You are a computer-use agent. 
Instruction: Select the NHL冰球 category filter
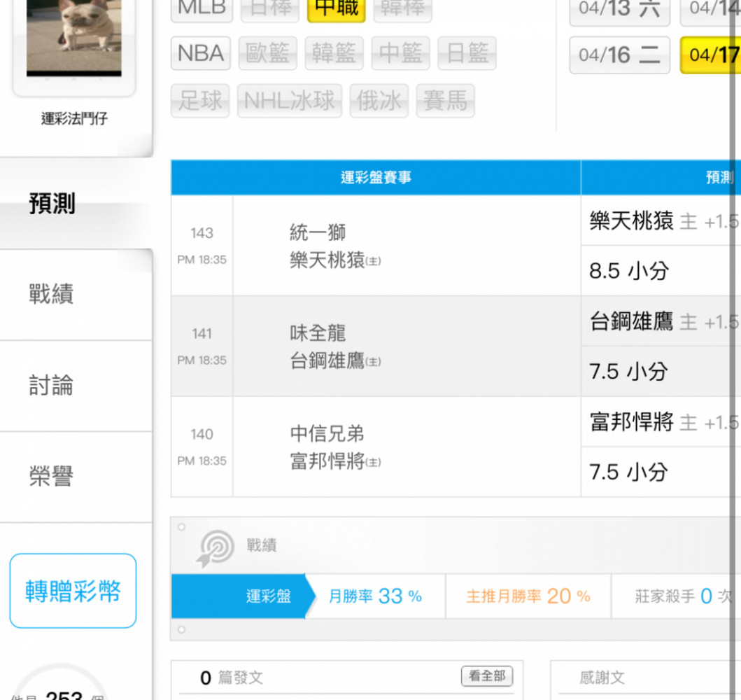(290, 101)
